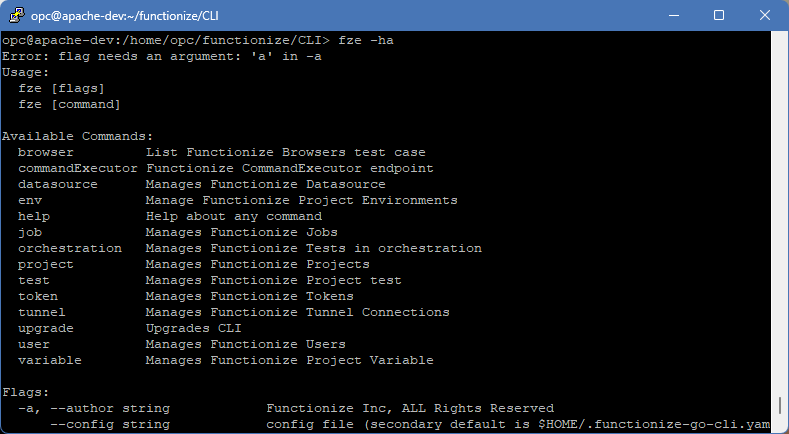789x434 pixels.
Task: Close the PuTTY terminal window
Action: pos(764,15)
